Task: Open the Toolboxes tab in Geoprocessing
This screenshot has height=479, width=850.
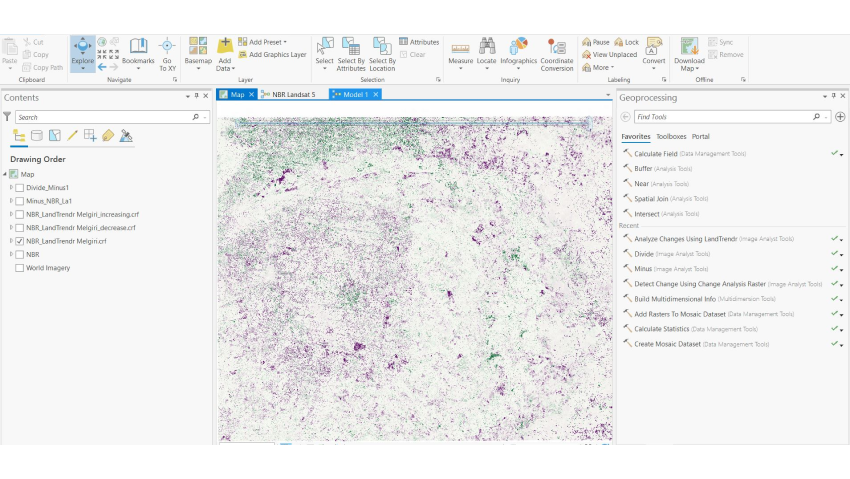Action: [x=670, y=136]
